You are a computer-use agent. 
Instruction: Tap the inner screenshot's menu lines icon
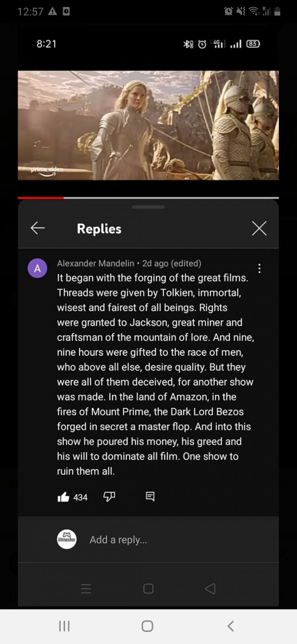[86, 589]
